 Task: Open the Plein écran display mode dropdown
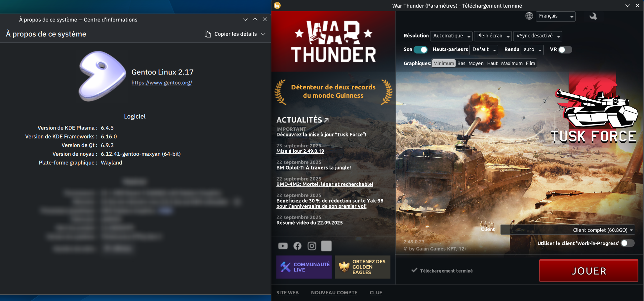[x=493, y=36]
